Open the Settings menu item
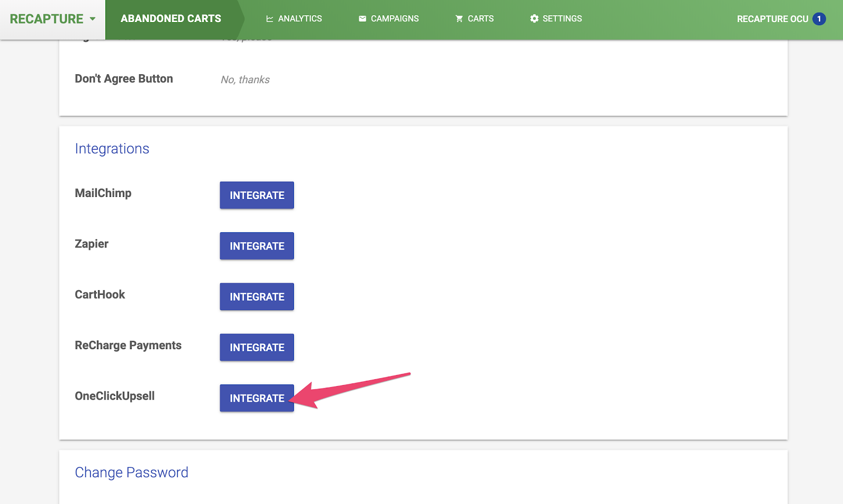 (x=556, y=19)
